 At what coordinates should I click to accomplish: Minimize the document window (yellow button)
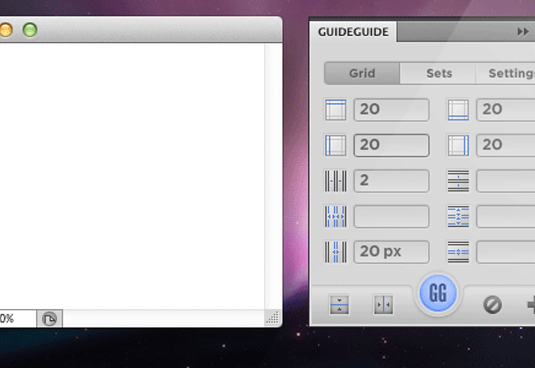coord(6,30)
